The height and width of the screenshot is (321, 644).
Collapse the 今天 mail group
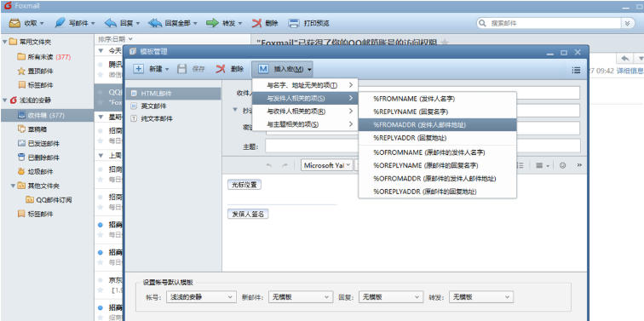(x=101, y=51)
